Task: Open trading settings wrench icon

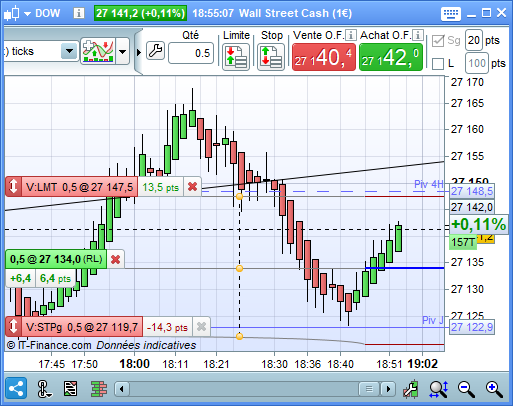Action: tap(155, 51)
